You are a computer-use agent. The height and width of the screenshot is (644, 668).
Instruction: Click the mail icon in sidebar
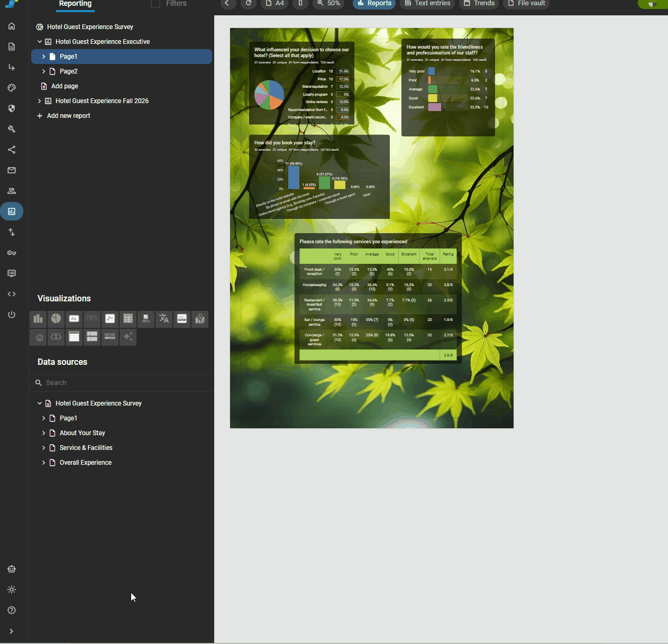(12, 170)
